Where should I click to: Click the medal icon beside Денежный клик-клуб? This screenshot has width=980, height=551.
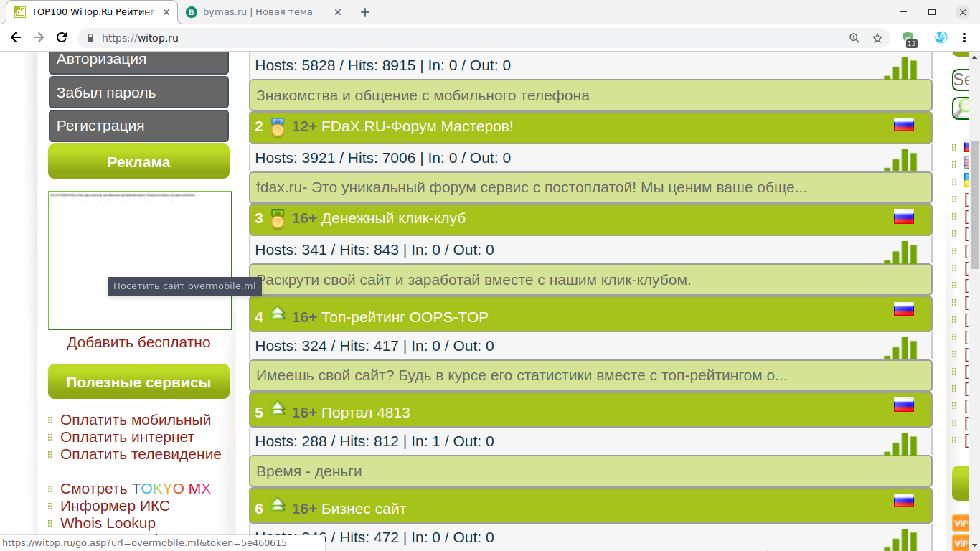278,219
